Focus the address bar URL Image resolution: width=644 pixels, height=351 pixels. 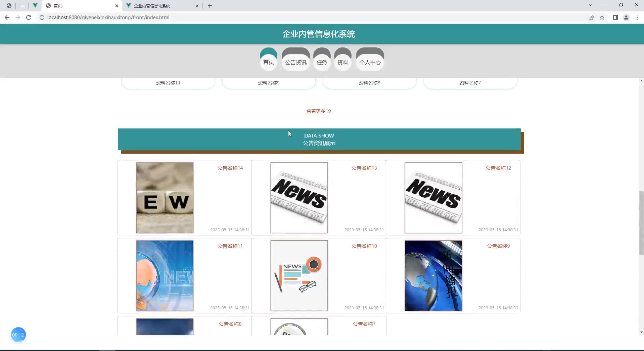[108, 17]
